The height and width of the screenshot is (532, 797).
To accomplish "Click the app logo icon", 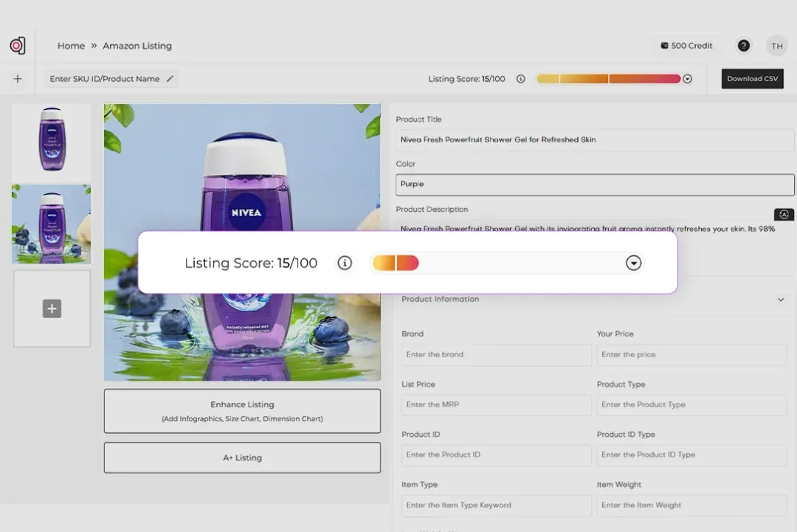I will (18, 46).
